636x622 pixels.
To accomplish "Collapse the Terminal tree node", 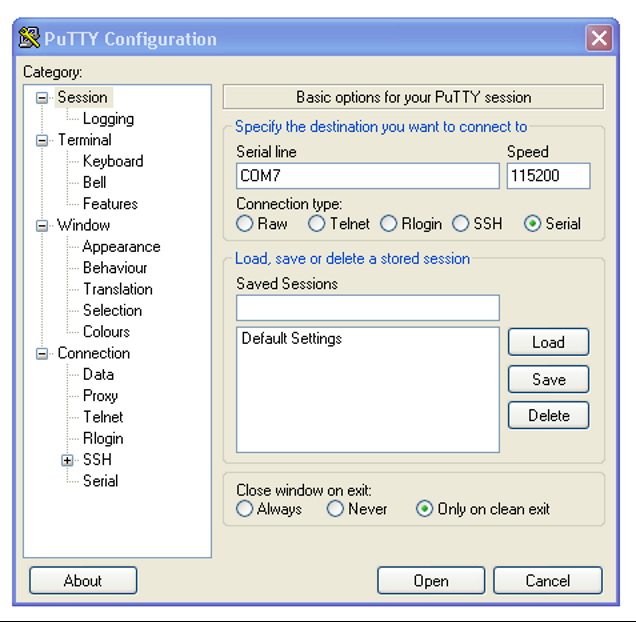I will pyautogui.click(x=42, y=140).
